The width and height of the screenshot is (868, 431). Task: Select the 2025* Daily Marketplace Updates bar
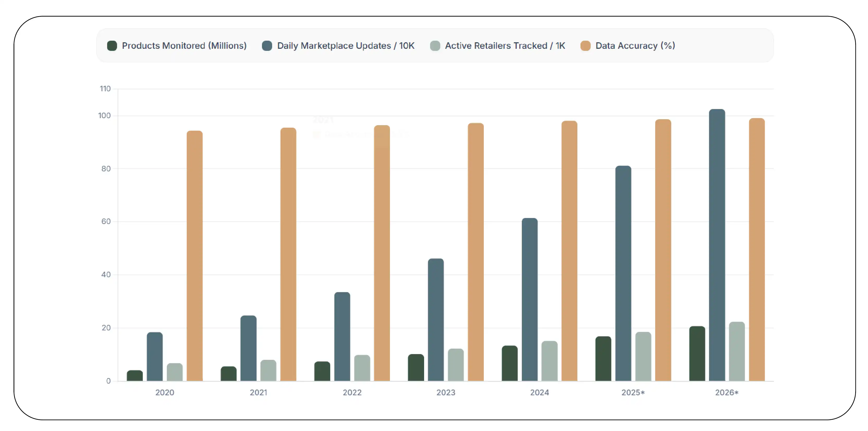pyautogui.click(x=623, y=273)
